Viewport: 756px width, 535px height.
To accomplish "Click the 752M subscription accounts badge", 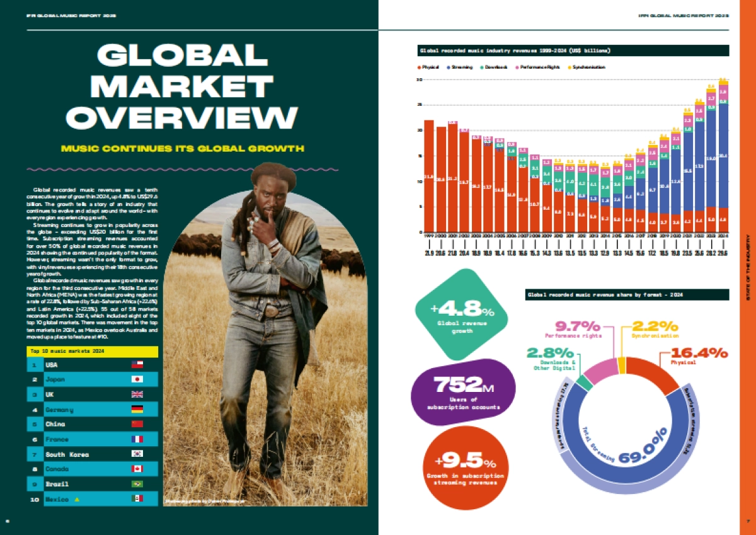I will coord(459,391).
